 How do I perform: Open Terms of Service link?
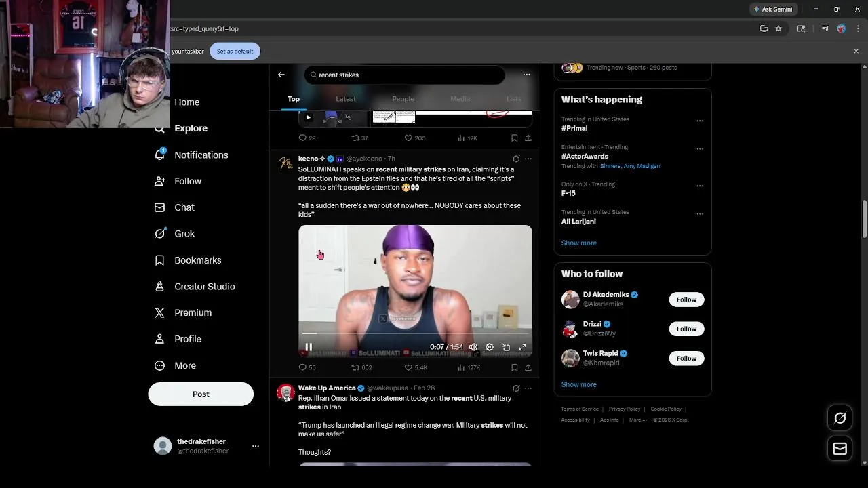click(x=580, y=409)
